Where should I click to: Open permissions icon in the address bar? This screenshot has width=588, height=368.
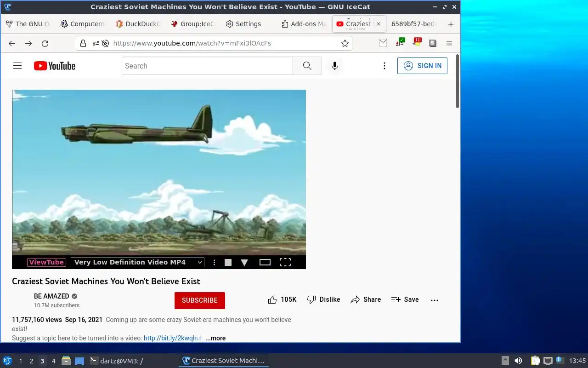96,43
